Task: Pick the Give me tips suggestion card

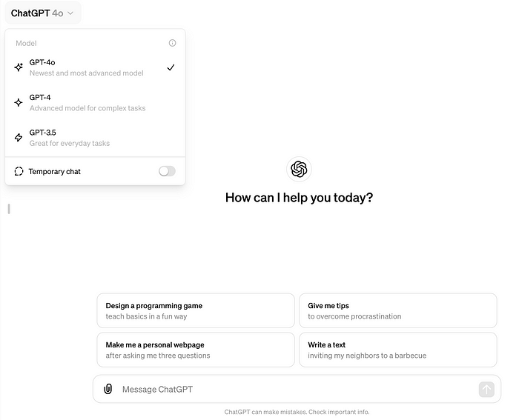Action: (x=398, y=310)
